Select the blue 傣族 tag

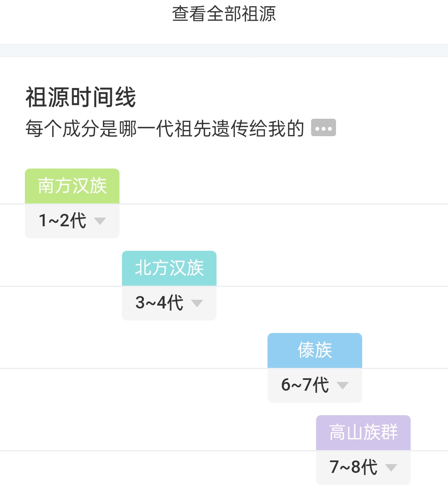[x=315, y=350]
